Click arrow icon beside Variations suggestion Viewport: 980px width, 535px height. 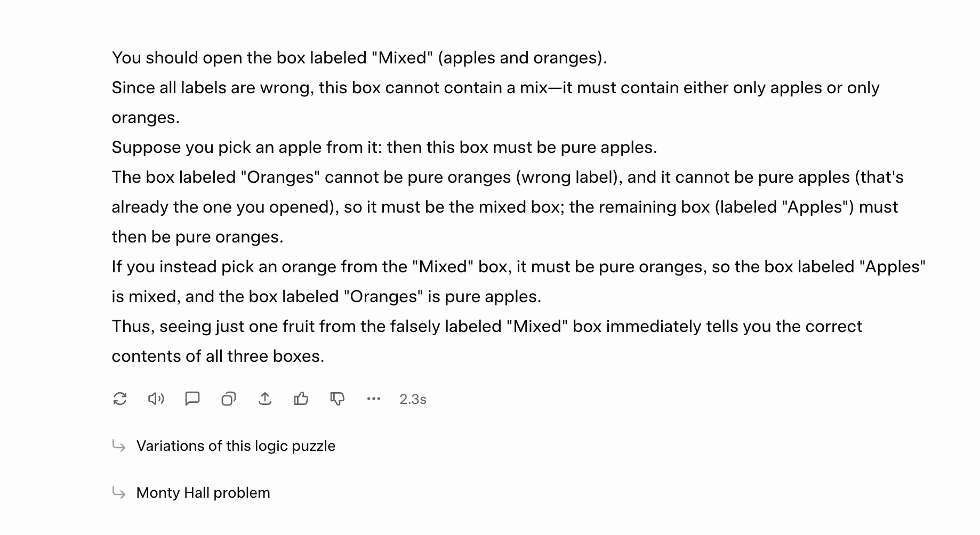pyautogui.click(x=119, y=445)
